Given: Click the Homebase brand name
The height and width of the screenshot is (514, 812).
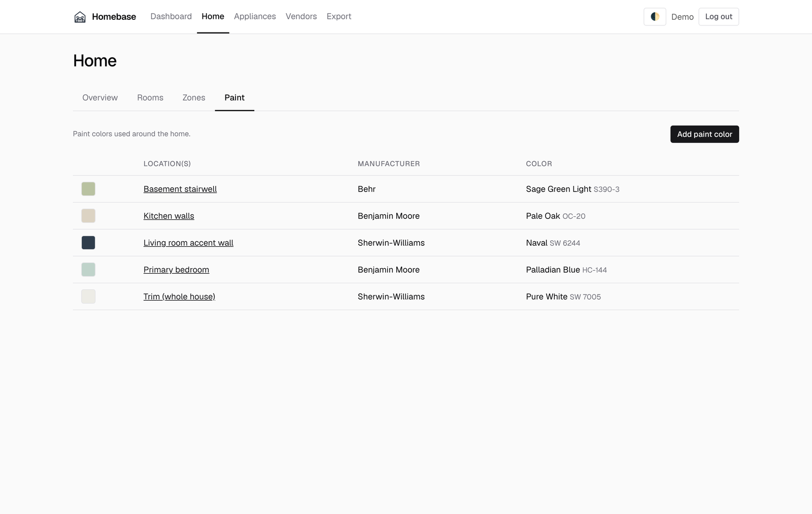Looking at the screenshot, I should pos(114,17).
